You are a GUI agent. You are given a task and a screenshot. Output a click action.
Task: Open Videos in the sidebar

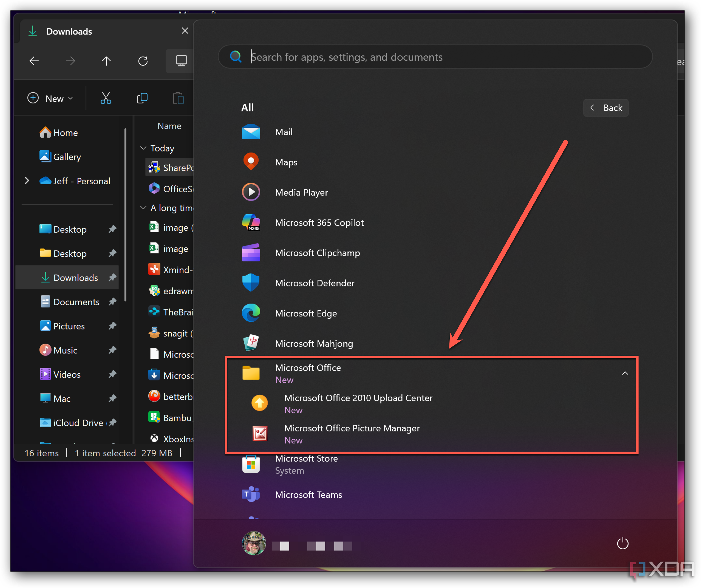67,374
